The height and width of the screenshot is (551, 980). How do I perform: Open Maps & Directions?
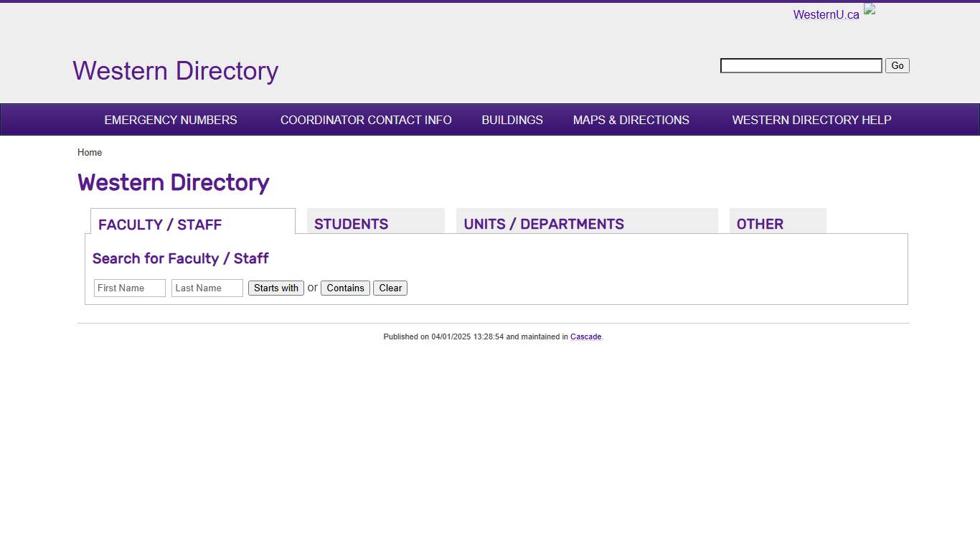(631, 120)
